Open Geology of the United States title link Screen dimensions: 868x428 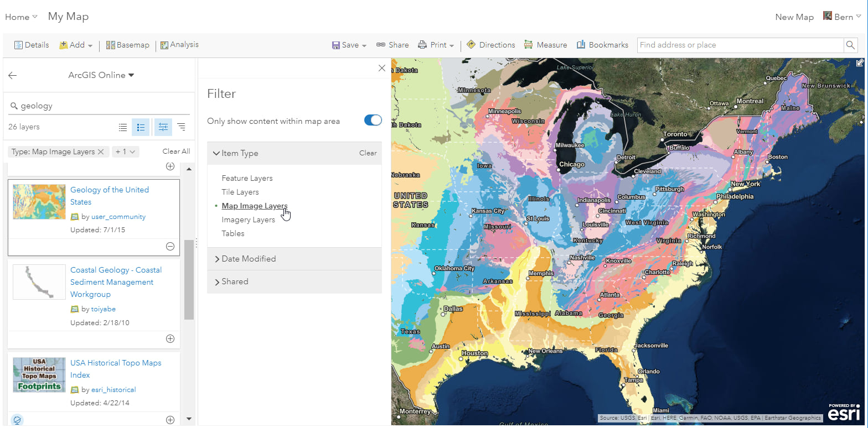[110, 196]
